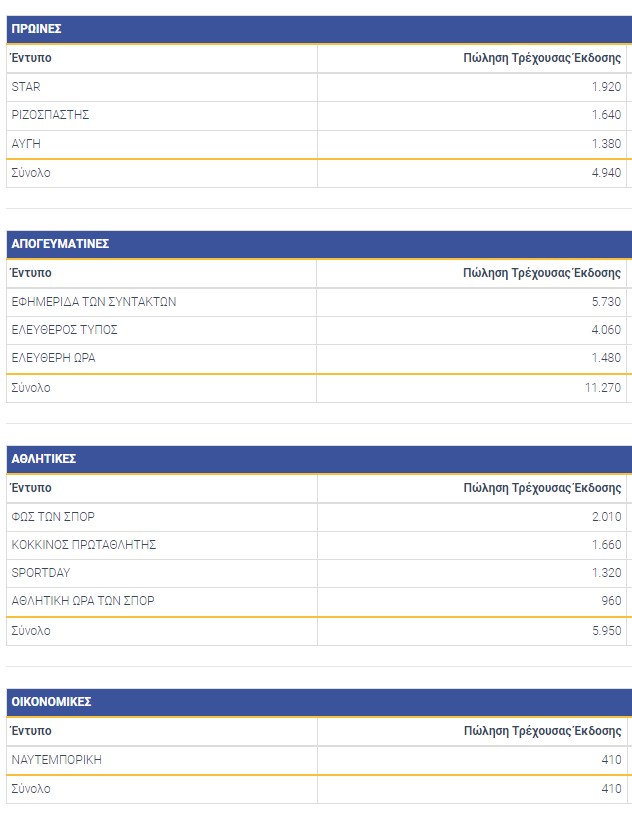Click the ΕΛΕΥΘΕΡΟΣ ΤΥΠΟΣ row label
The height and width of the screenshot is (831, 632).
(65, 330)
